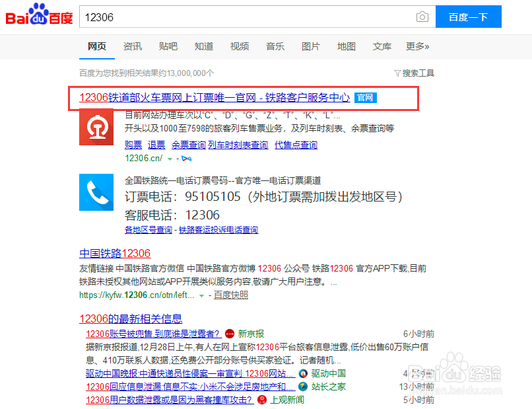Screen dimensions: 532x409
Task: Open the 音乐 tab
Action: 275,46
